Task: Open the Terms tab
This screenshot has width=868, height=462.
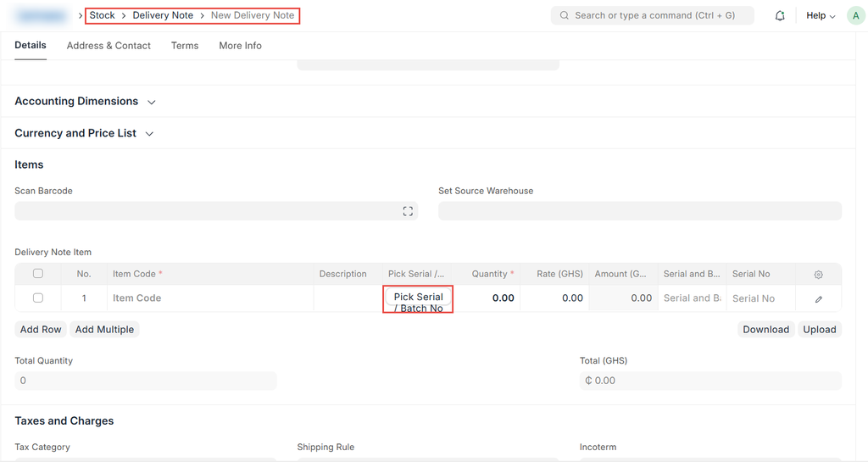Action: click(185, 46)
